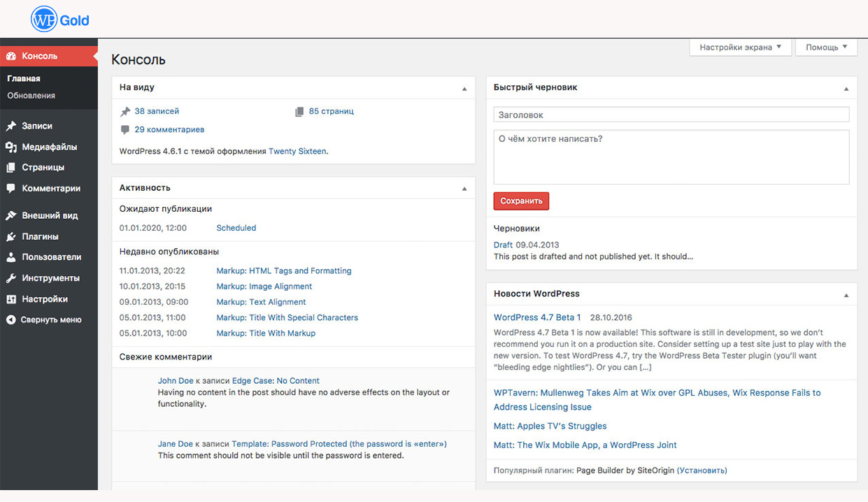Select the Обновления submenu item
Image resolution: width=868 pixels, height=502 pixels.
tap(31, 96)
